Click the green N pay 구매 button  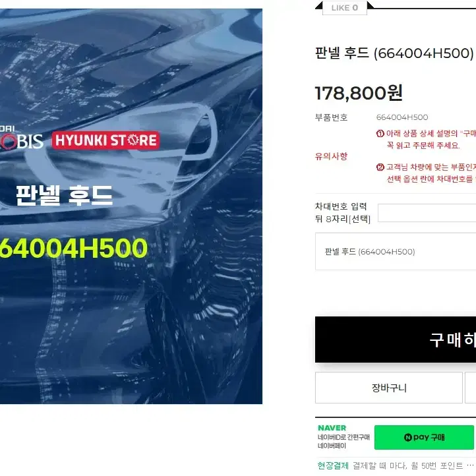tap(424, 437)
